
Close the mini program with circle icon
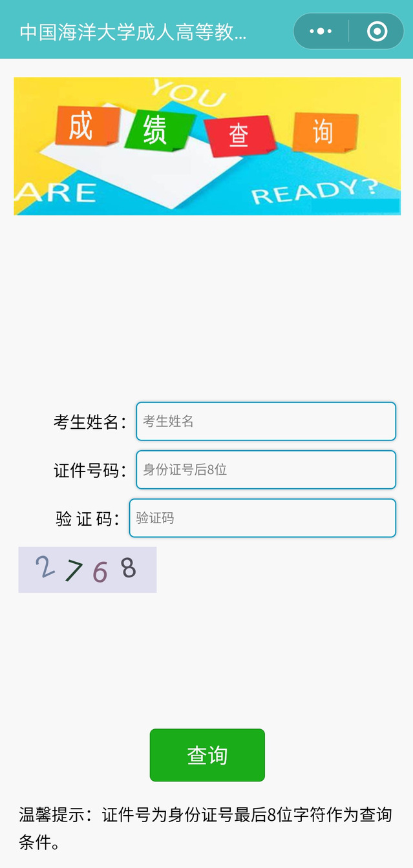coord(377,31)
